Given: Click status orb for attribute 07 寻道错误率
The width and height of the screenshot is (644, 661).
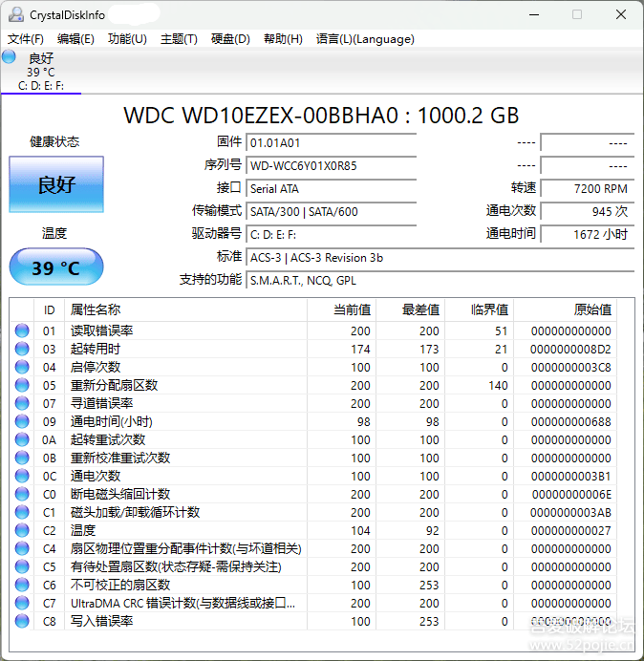Looking at the screenshot, I should 22,403.
